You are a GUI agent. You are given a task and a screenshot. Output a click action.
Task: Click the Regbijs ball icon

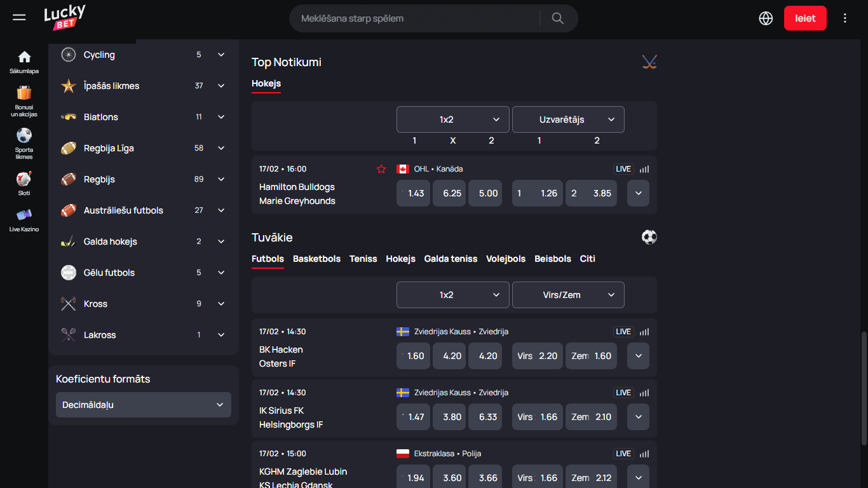(69, 179)
